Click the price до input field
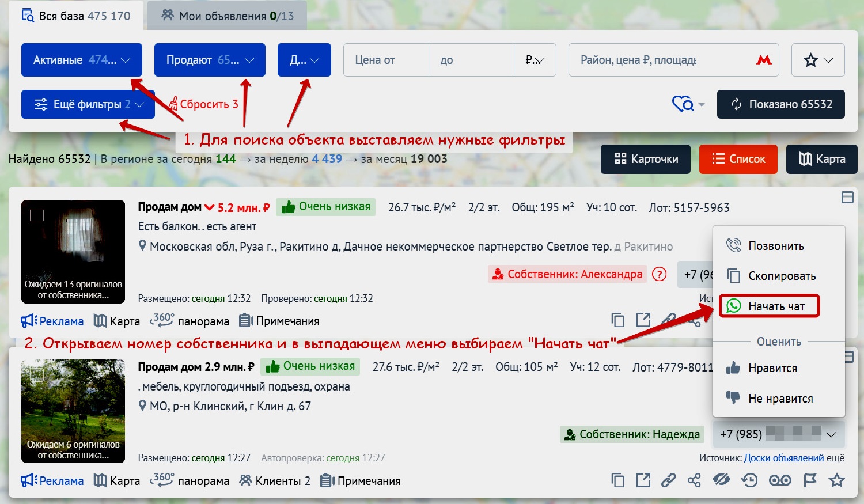Image resolution: width=864 pixels, height=504 pixels. [x=471, y=60]
